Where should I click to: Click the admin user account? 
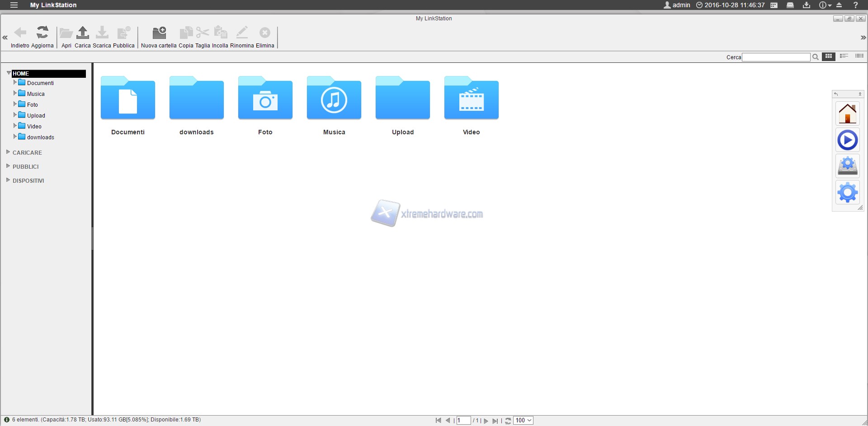[677, 5]
